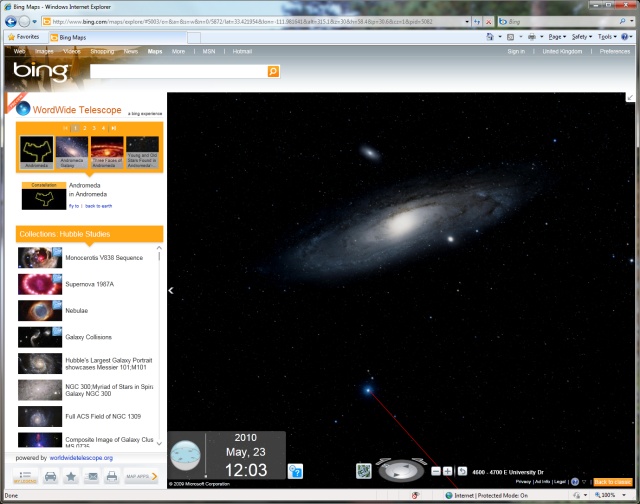Open worldwidetelescope.org link
This screenshot has height=504, width=640.
(81, 458)
